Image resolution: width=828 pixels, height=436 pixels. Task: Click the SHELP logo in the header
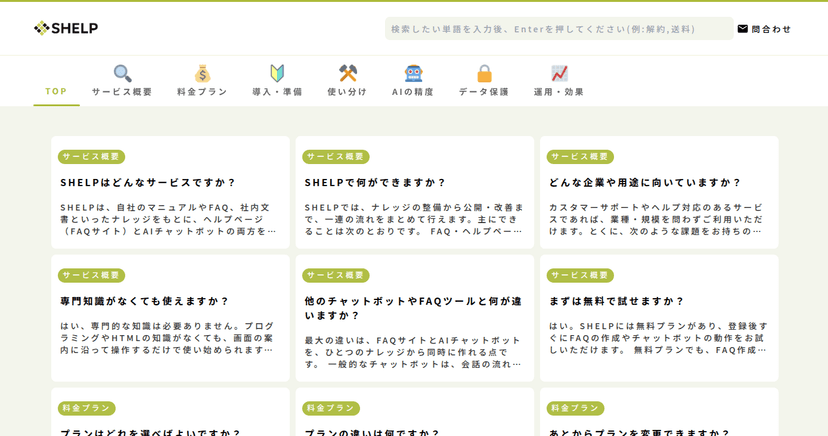pos(66,28)
